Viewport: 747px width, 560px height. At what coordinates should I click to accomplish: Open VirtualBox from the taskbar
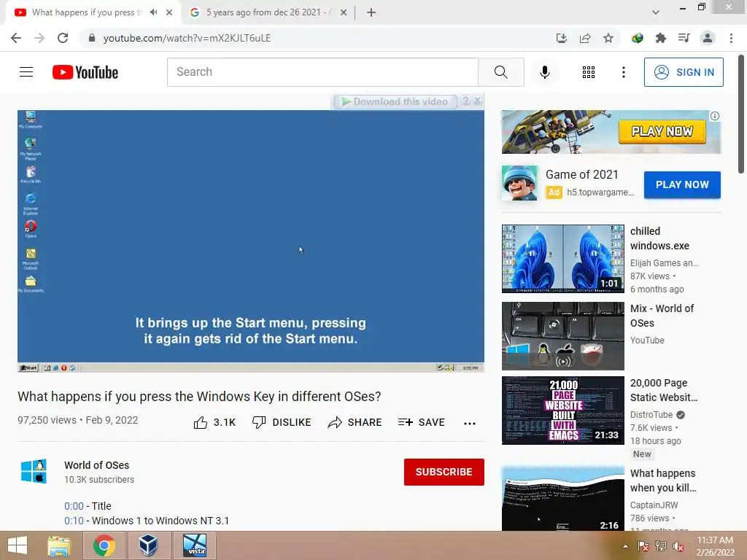click(148, 545)
